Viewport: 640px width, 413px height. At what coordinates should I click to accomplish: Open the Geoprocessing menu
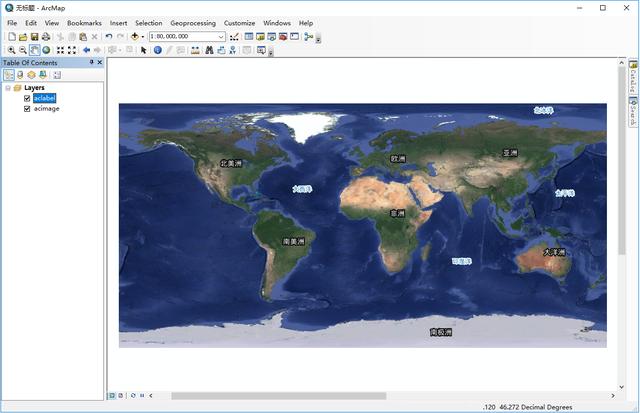[193, 23]
